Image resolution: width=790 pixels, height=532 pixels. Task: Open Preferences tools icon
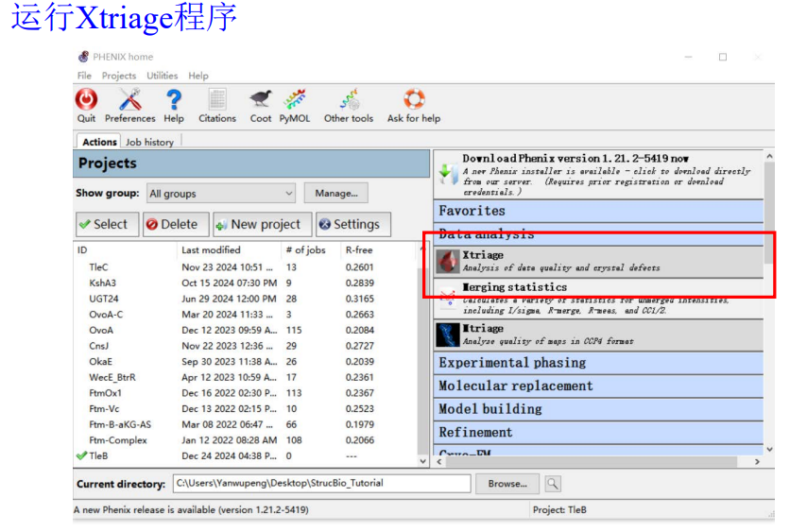click(x=130, y=99)
